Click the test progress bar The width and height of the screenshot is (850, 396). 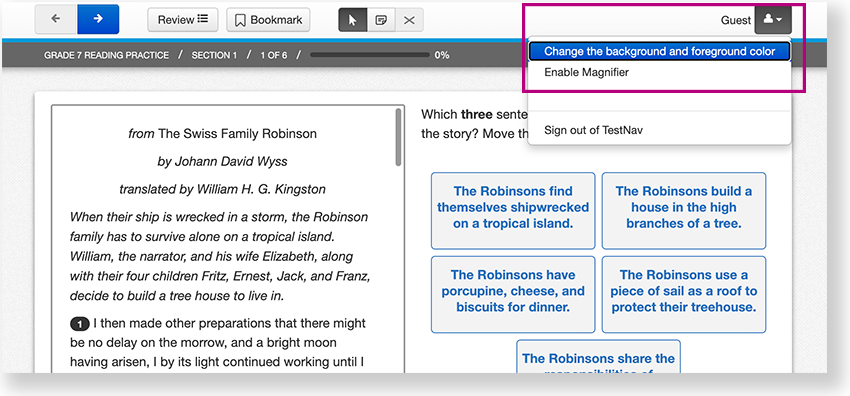pos(370,55)
